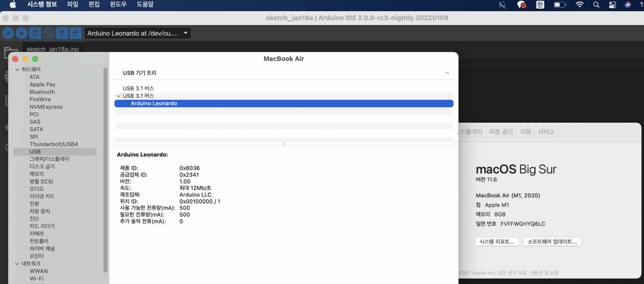
Task: Select 카메라 in the sidebar
Action: (x=37, y=234)
